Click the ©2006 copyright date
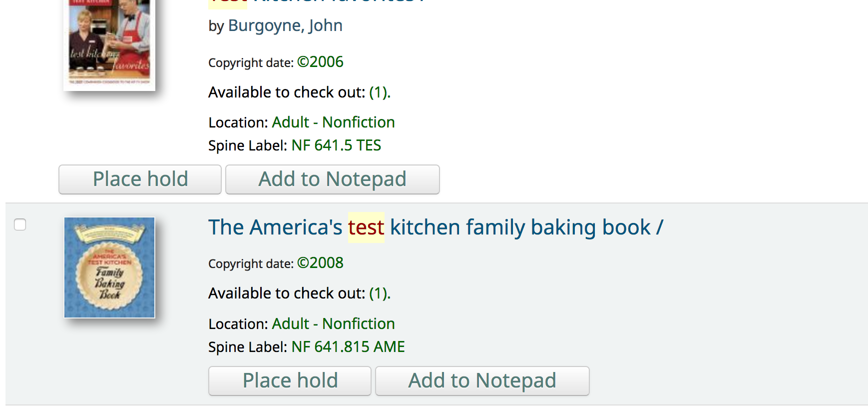 320,62
